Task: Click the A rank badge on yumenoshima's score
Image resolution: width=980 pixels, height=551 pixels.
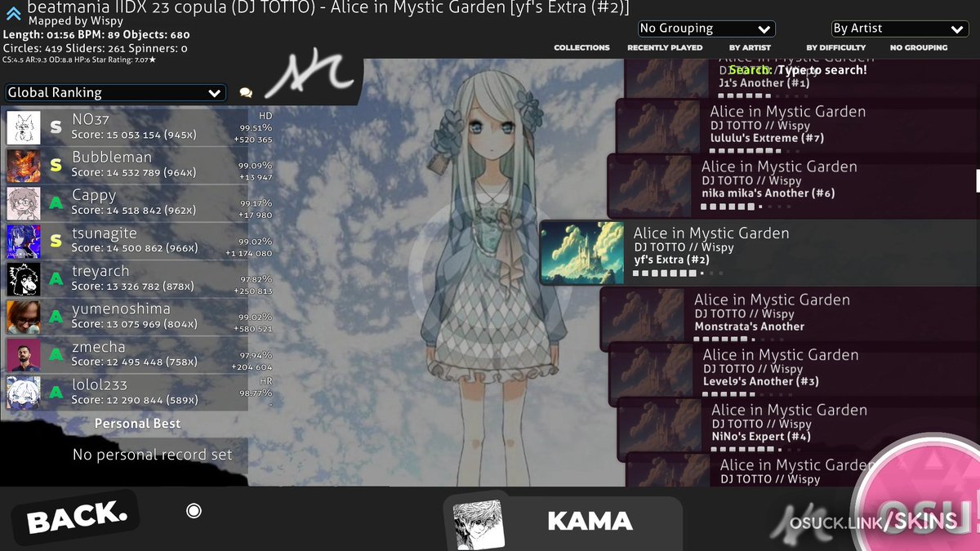Action: coord(56,317)
